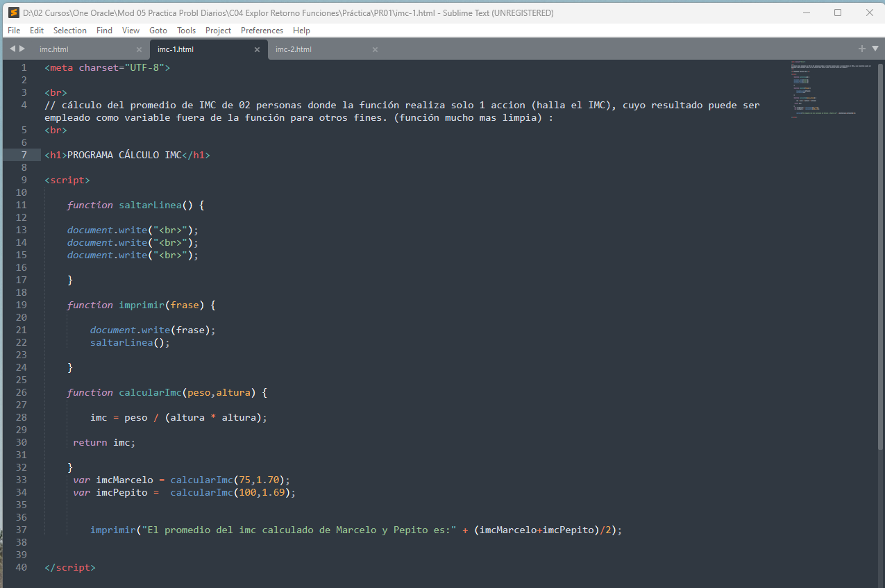Viewport: 885px width, 588px height.
Task: Click the imprimir function name on line 19
Action: point(142,305)
